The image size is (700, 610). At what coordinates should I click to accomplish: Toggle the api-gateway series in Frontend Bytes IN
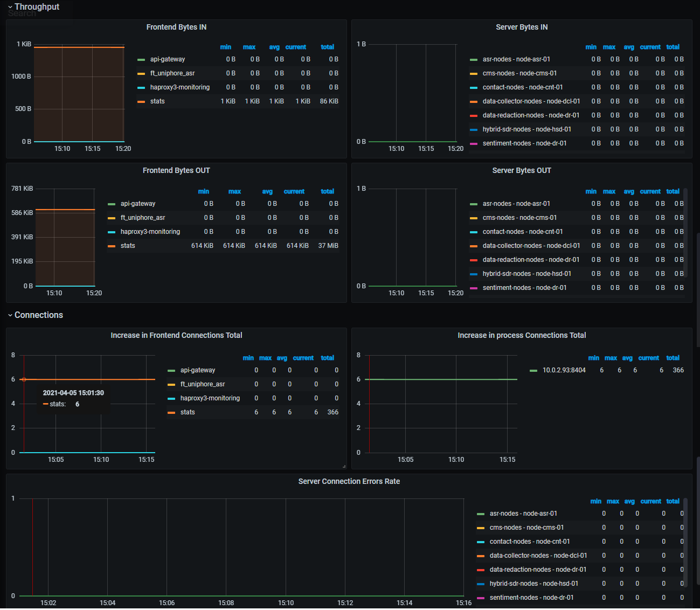tap(168, 59)
